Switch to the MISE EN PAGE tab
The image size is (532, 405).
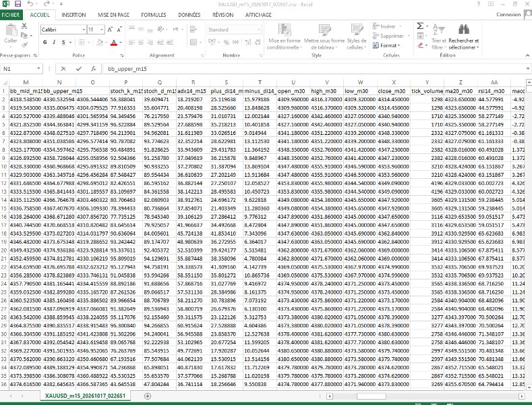point(113,15)
